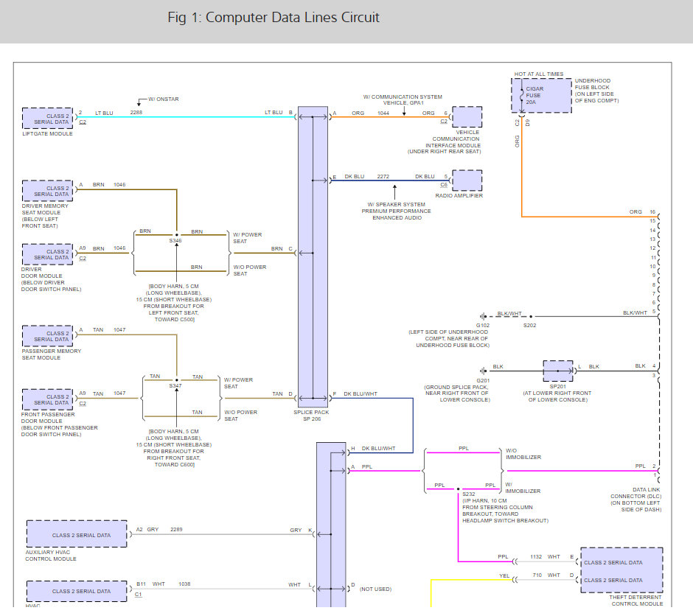Screen dimensions: 693x616
Task: Select the Vehicle Communication Interface Module box
Action: (467, 117)
